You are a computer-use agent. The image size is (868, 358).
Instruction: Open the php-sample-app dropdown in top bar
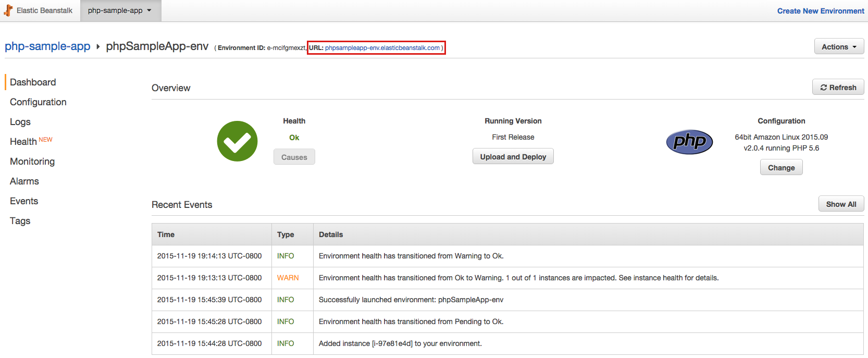pos(120,10)
